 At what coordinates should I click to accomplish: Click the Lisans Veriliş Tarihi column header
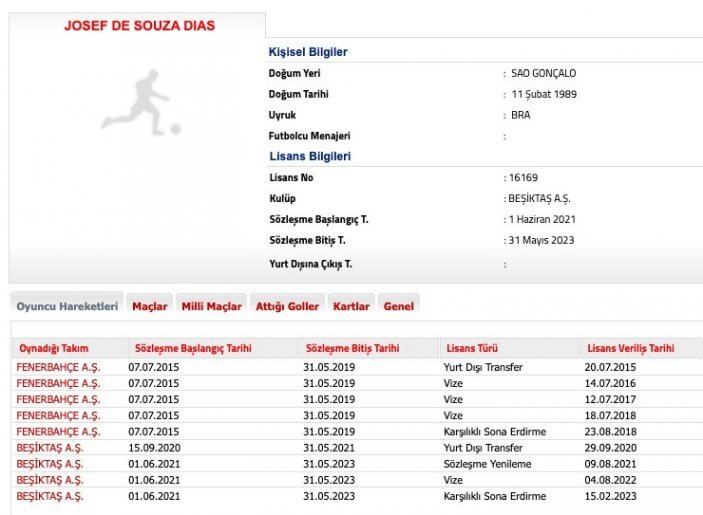tap(632, 348)
